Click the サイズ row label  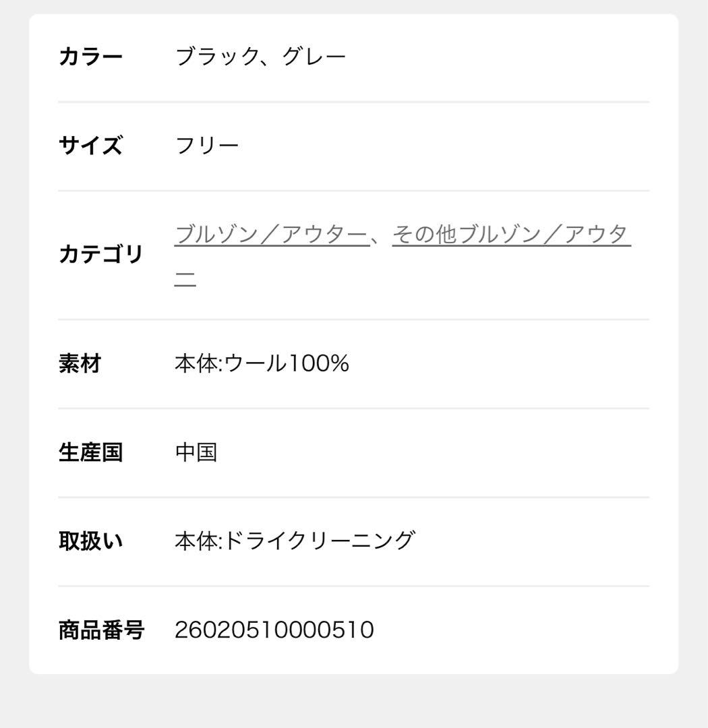coord(91,146)
